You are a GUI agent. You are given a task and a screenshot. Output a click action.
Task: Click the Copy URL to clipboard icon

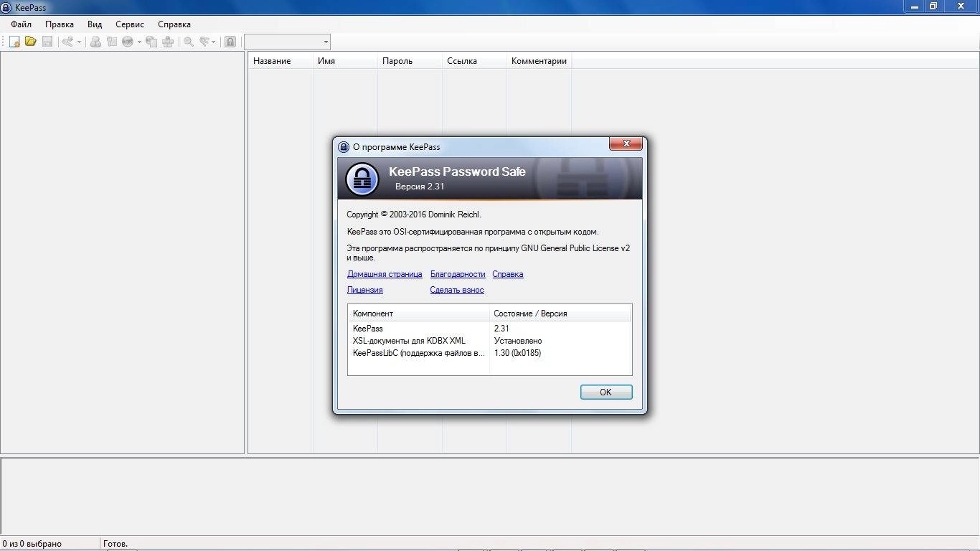point(151,42)
